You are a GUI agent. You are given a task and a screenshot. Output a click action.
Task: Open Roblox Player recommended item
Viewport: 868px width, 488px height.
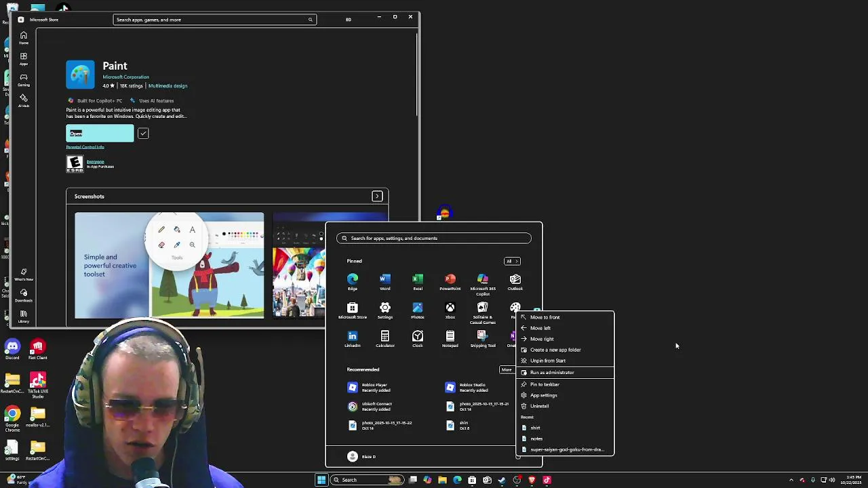(x=370, y=388)
